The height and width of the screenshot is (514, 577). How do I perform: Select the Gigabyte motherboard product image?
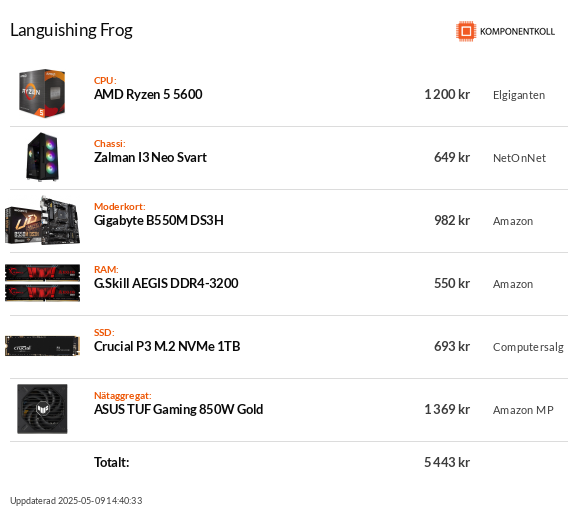tap(42, 220)
